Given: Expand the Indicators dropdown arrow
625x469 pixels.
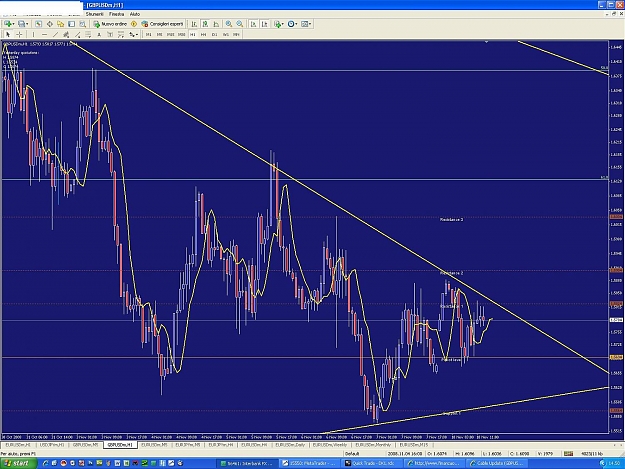Looking at the screenshot, I should pyautogui.click(x=283, y=24).
